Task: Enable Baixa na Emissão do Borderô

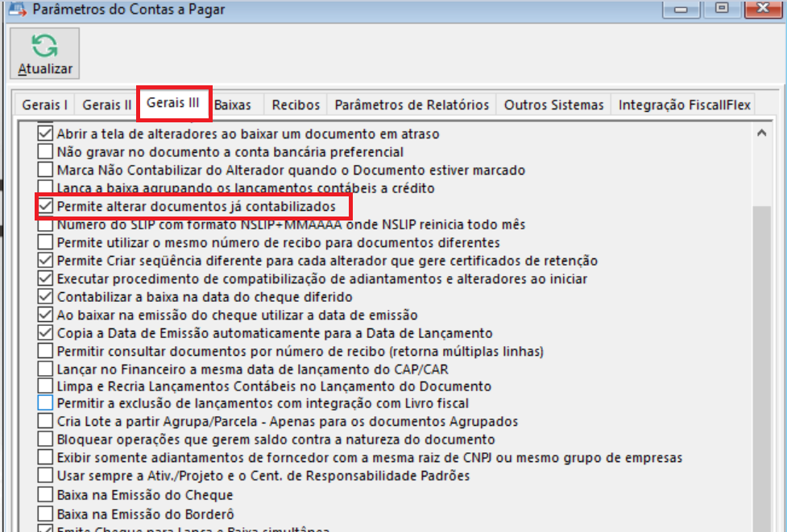Action: point(45,513)
